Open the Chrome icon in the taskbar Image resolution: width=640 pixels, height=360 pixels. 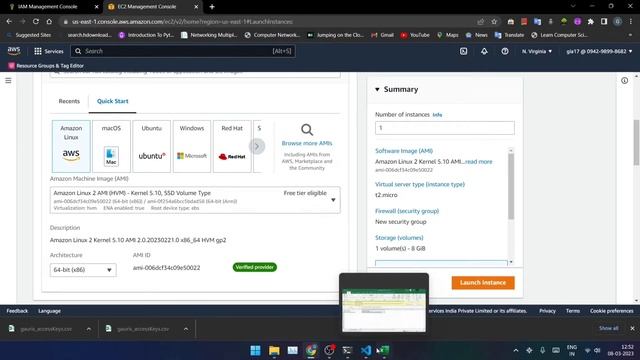(311, 350)
